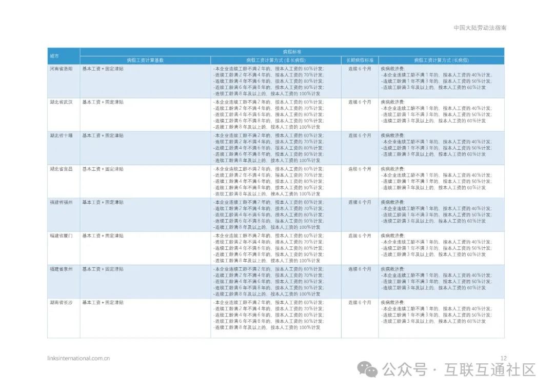Click 疾病救济费 in the 福建省福州 row
The height and width of the screenshot is (392, 554).
coord(392,203)
